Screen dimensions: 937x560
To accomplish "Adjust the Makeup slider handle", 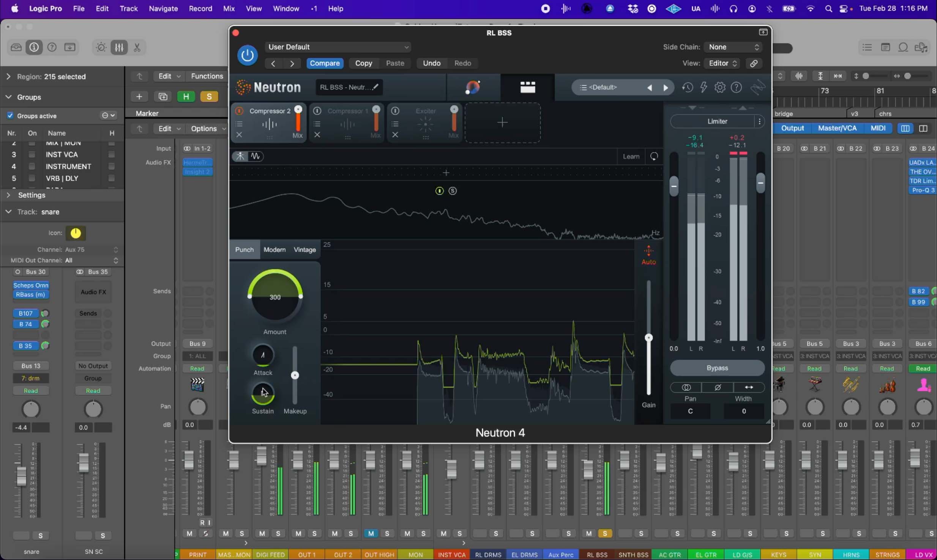I will tap(295, 376).
